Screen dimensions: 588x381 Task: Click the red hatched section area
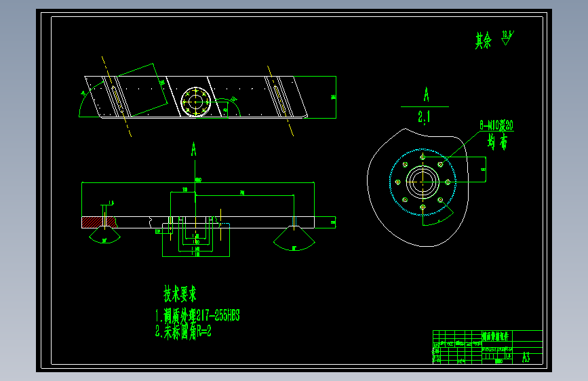coord(98,222)
